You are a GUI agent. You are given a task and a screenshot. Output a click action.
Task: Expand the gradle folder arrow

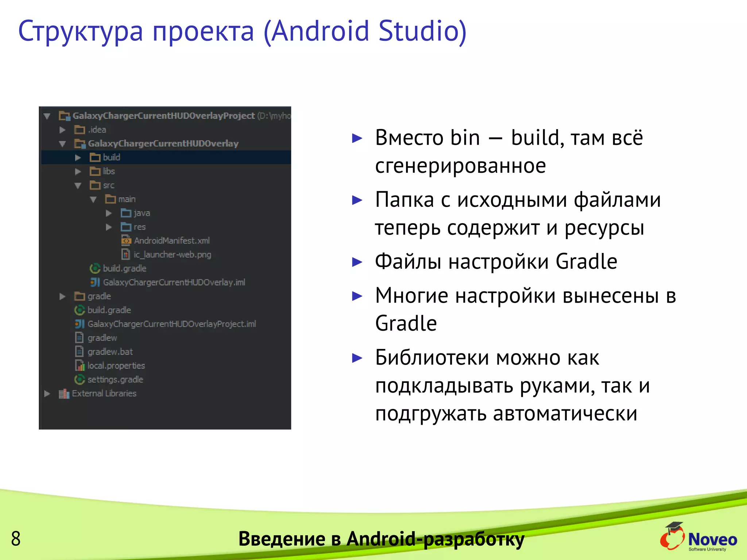tap(62, 296)
